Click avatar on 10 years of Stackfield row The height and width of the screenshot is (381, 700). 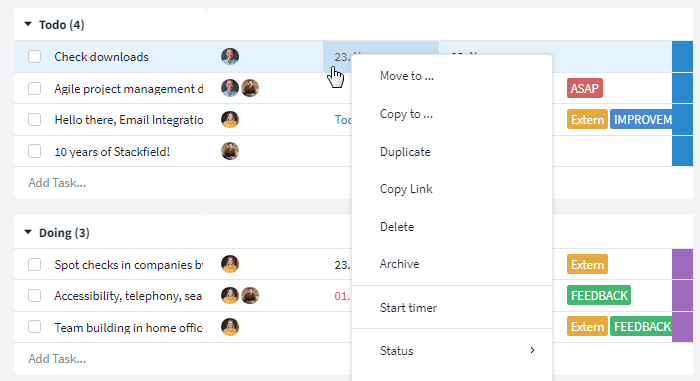click(230, 151)
